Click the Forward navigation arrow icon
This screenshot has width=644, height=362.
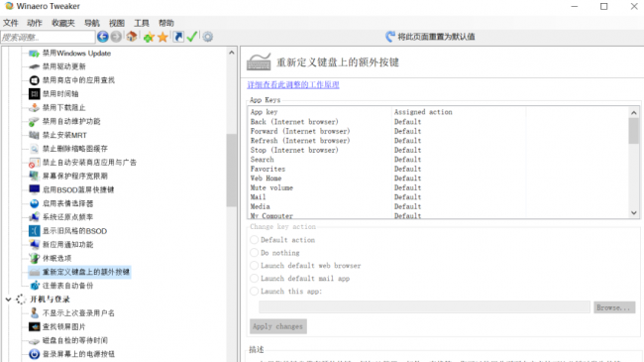[116, 37]
